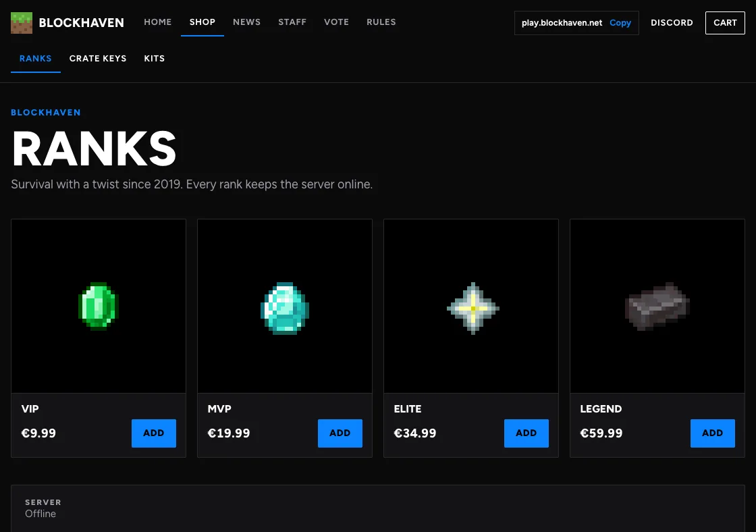Click the VIP emerald icon
The height and width of the screenshot is (532, 756).
coord(99,307)
